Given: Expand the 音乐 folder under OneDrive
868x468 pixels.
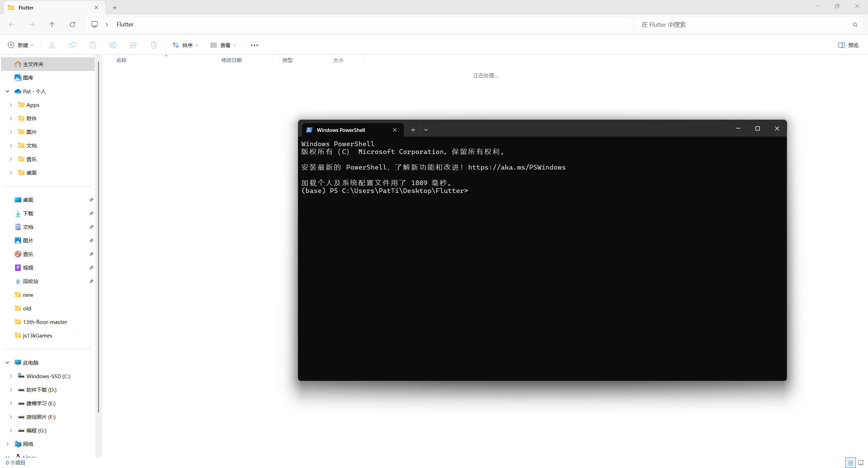Looking at the screenshot, I should 11,159.
